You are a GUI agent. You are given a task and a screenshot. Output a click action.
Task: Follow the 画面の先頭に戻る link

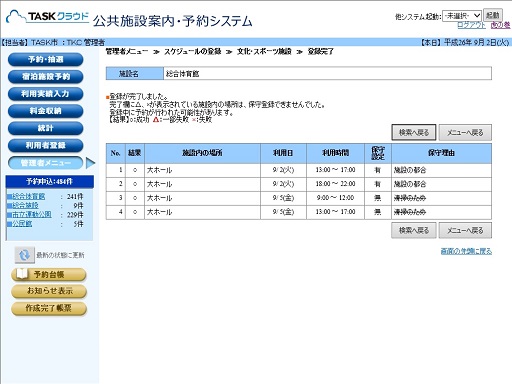pyautogui.click(x=466, y=251)
